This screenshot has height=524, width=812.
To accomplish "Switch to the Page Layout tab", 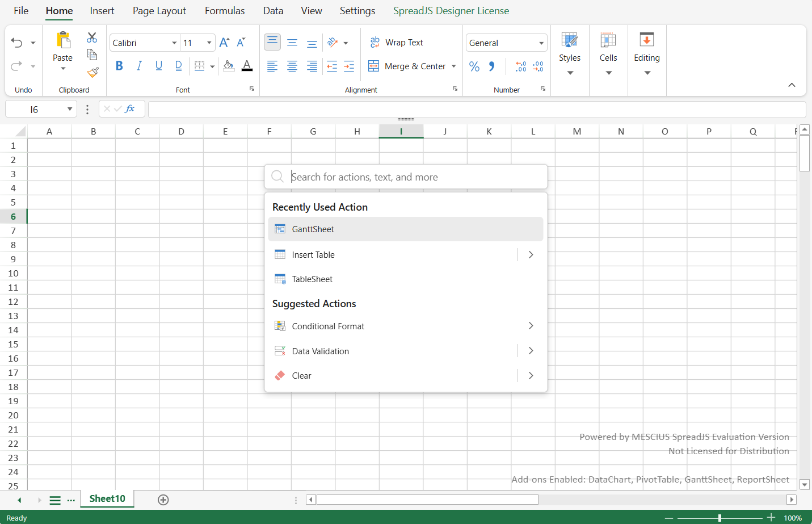I will [x=159, y=11].
